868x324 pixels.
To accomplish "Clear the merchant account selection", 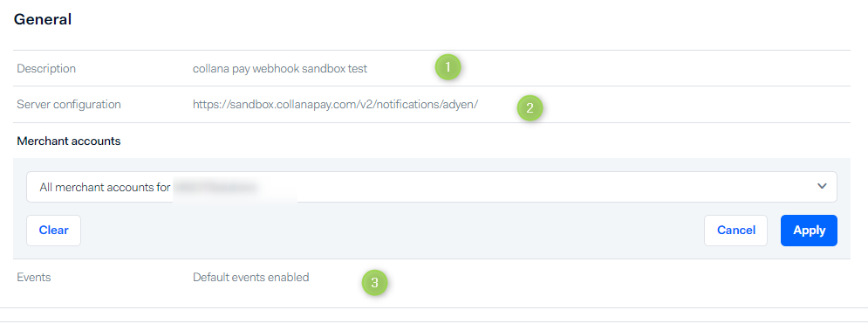I will 54,231.
